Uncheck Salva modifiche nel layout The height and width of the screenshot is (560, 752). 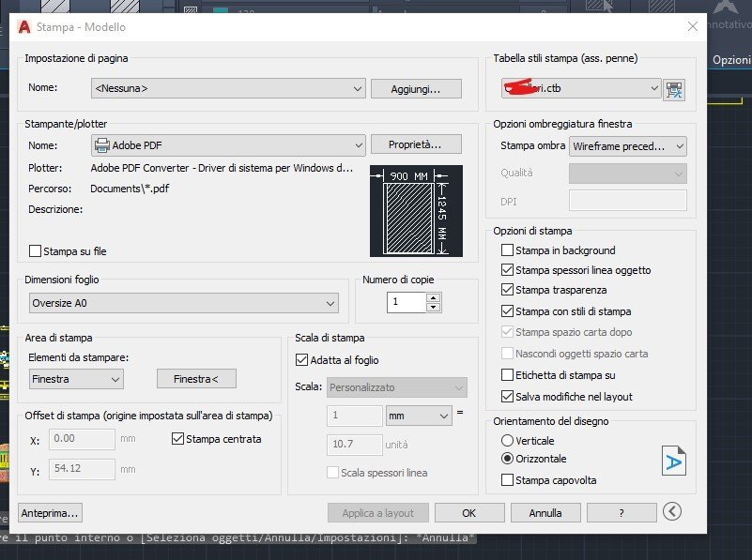507,396
